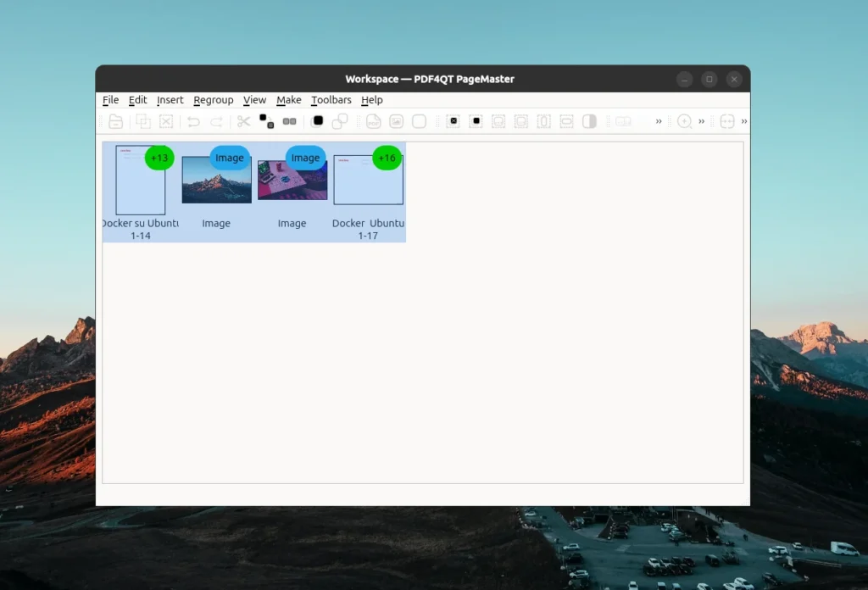Screen dimensions: 868x590
Task: Click the two gray rectangles group icon
Action: (289, 121)
